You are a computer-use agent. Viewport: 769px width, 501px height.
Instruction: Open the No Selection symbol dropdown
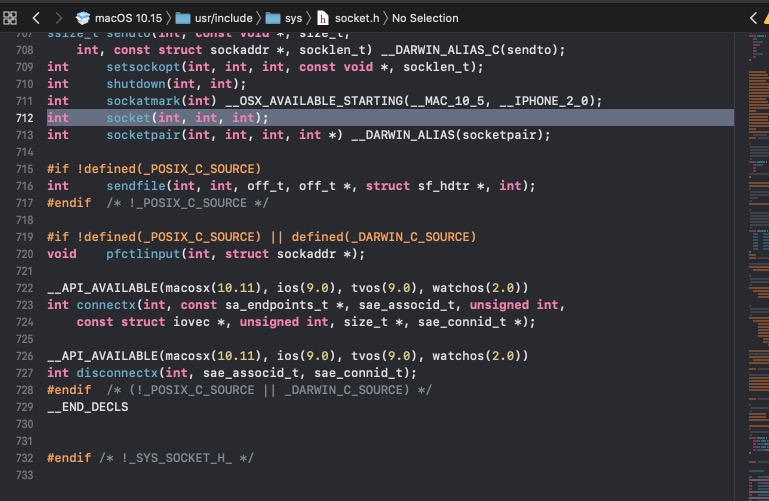coord(425,18)
